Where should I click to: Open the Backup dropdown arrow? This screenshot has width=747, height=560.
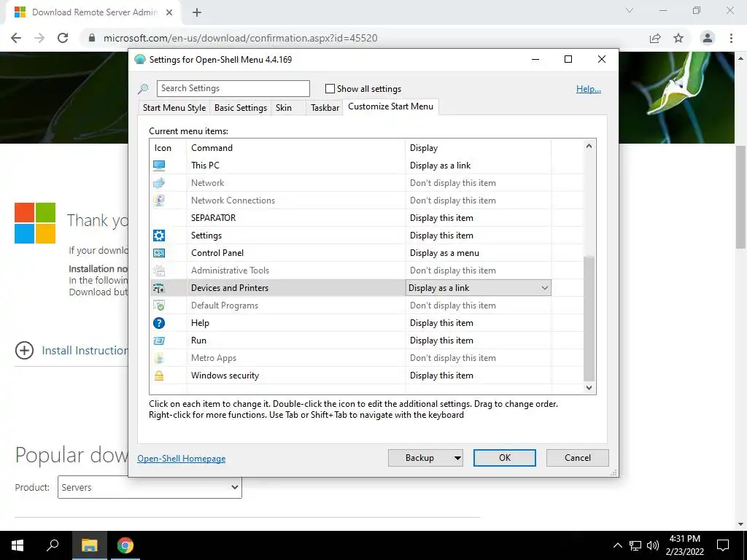pyautogui.click(x=457, y=458)
